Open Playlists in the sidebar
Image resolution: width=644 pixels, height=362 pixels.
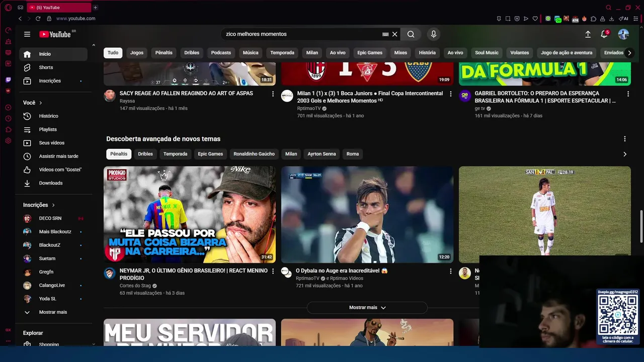tap(53, 129)
